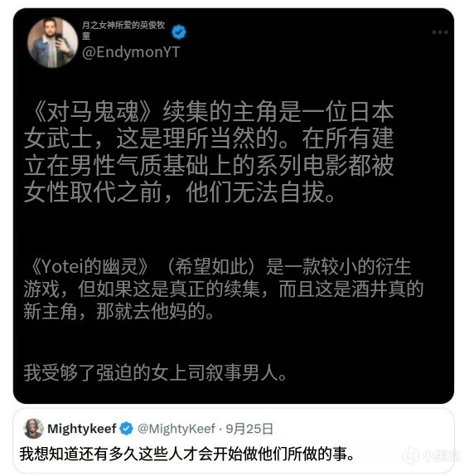Image resolution: width=474 pixels, height=476 pixels.
Task: Click the line 女性取代之前,他们无法自拔
Action: click(x=180, y=192)
